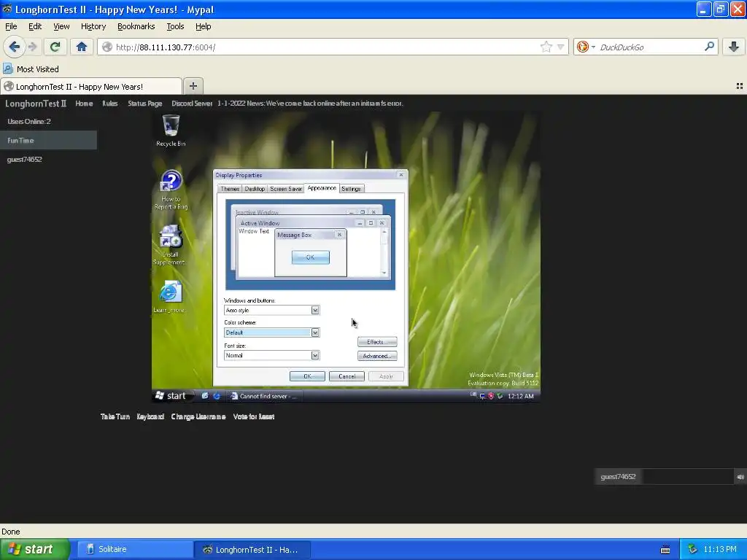Click the DuckDuckGo search field
747x560 pixels.
pos(650,47)
